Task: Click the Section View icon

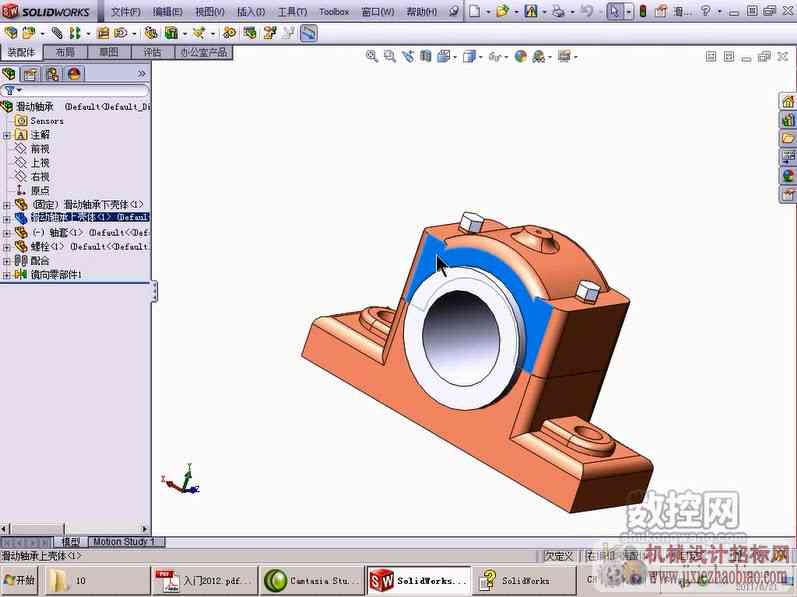Action: 426,56
